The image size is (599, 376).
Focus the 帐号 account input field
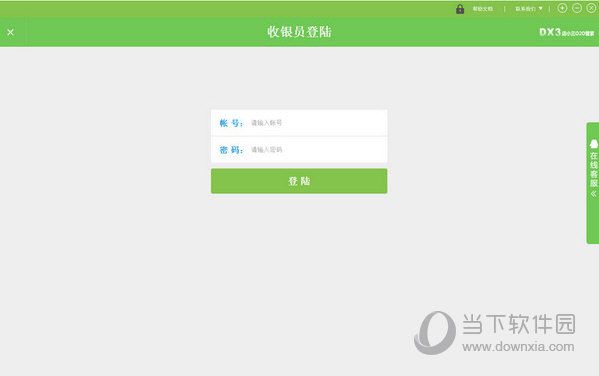tap(299, 123)
